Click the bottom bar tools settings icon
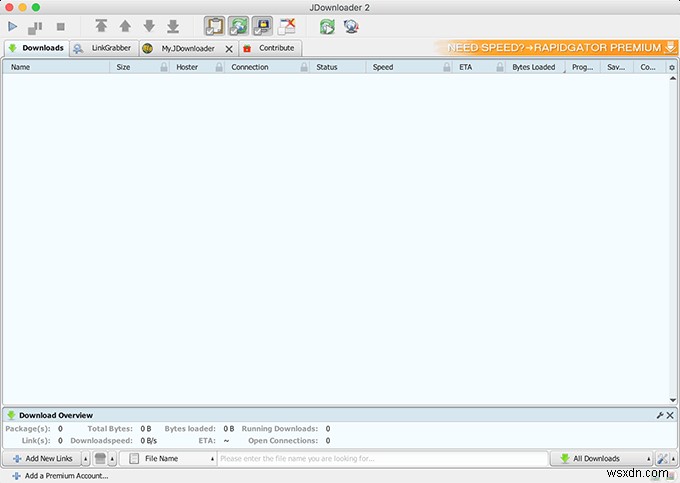The width and height of the screenshot is (680, 483). 662,459
